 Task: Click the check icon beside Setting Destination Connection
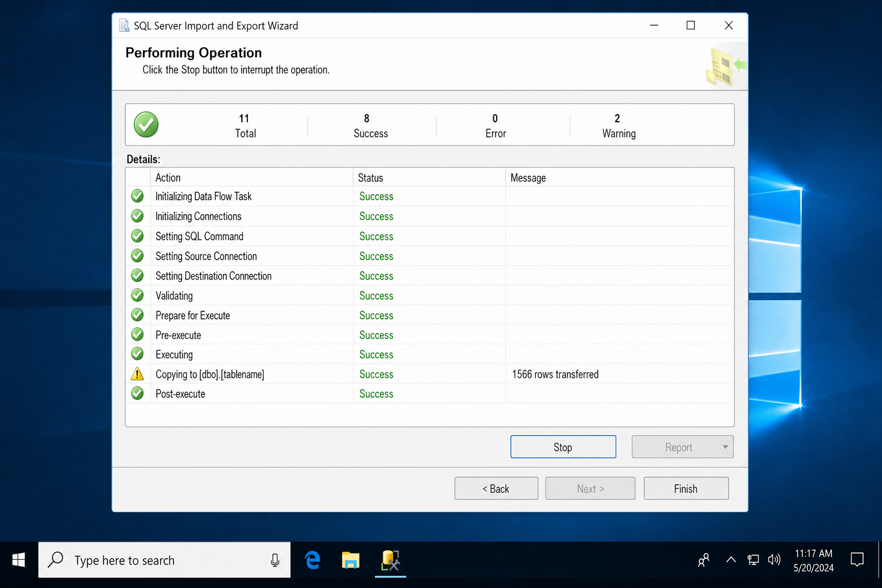coord(137,276)
